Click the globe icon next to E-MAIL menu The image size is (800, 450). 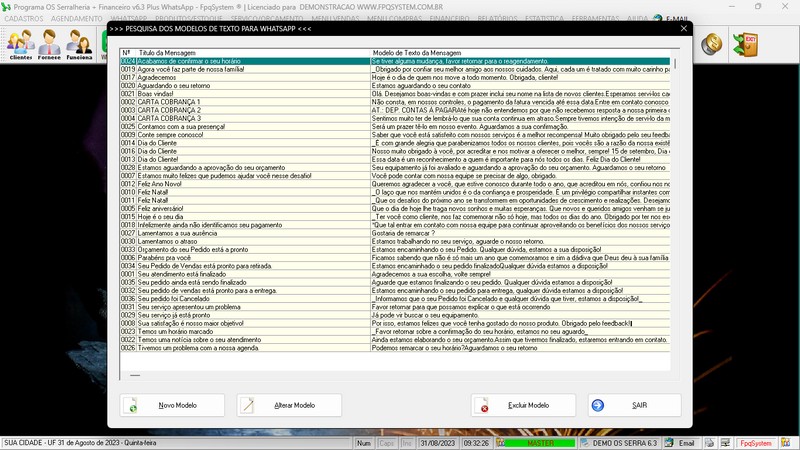(x=658, y=19)
